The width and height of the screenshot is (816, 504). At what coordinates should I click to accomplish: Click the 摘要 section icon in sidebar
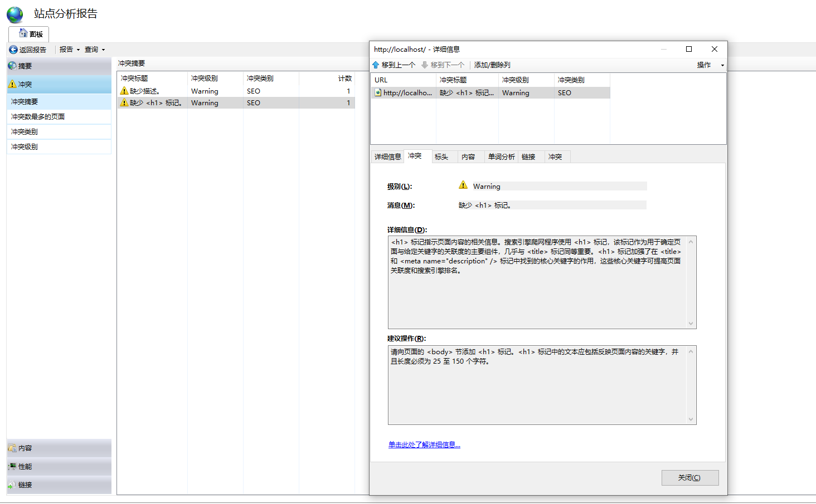tap(12, 66)
